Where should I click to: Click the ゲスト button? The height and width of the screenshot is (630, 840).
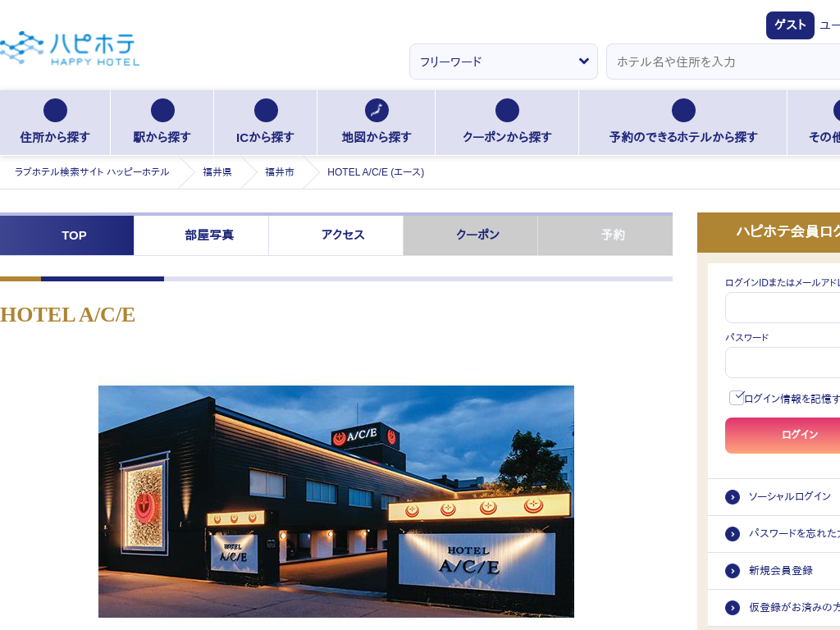pyautogui.click(x=790, y=25)
